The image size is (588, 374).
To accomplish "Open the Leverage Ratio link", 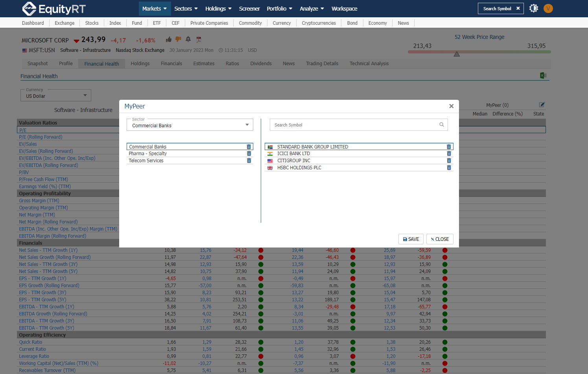I will click(34, 356).
